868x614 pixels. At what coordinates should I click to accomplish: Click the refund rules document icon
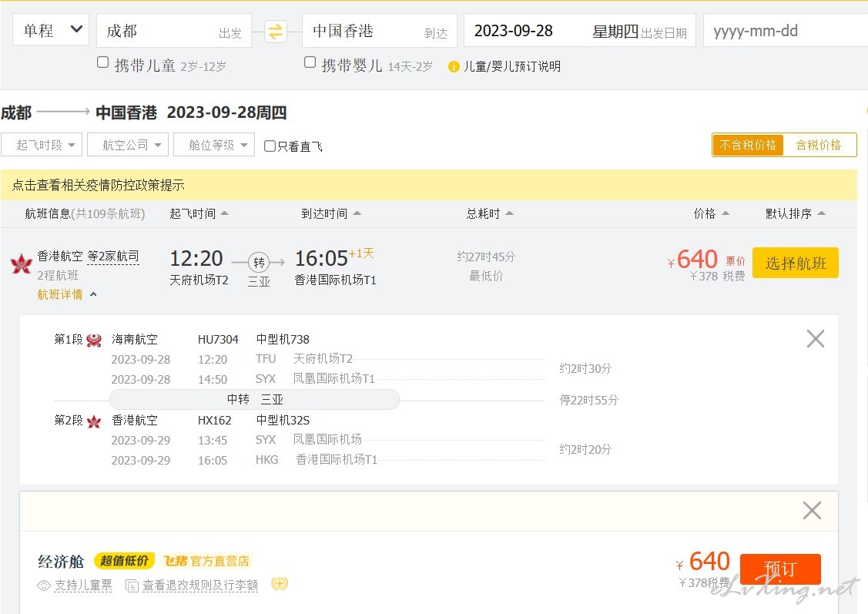(x=132, y=585)
